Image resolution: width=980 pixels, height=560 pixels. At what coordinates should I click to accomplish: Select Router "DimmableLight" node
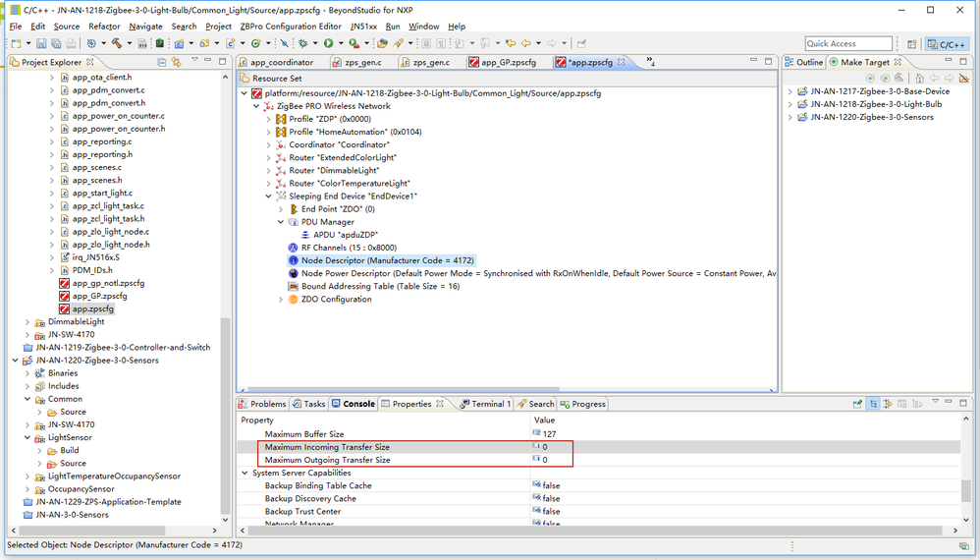tap(334, 171)
